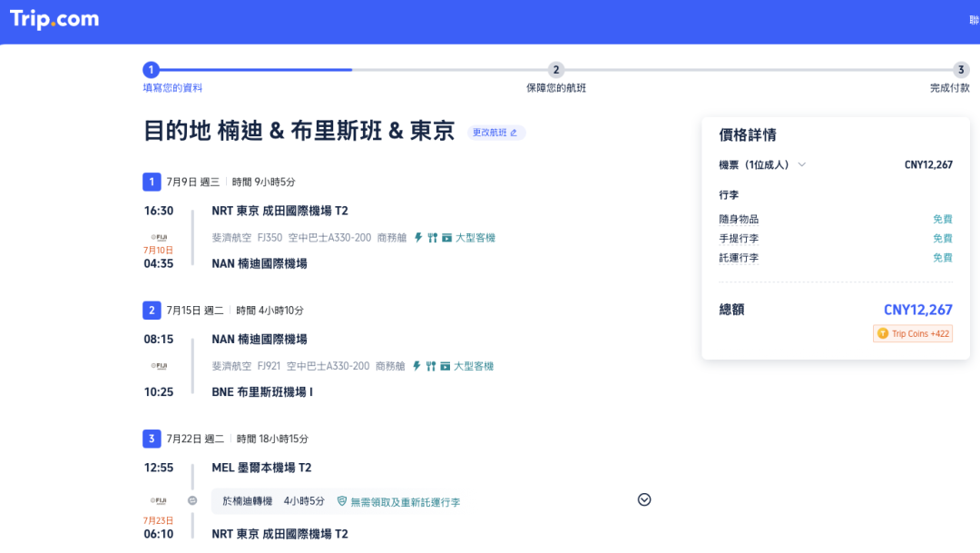This screenshot has height=553, width=980.
Task: Click entertainment icon on FJ350 flight
Action: tap(446, 238)
